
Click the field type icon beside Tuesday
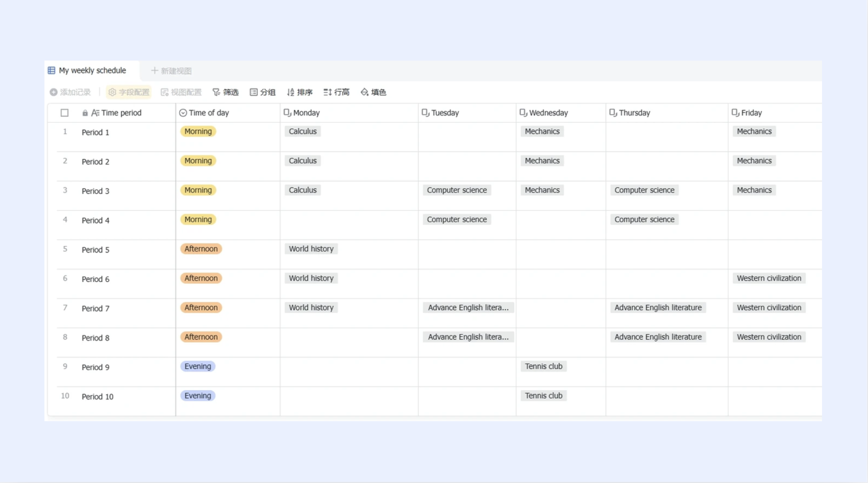pyautogui.click(x=425, y=113)
